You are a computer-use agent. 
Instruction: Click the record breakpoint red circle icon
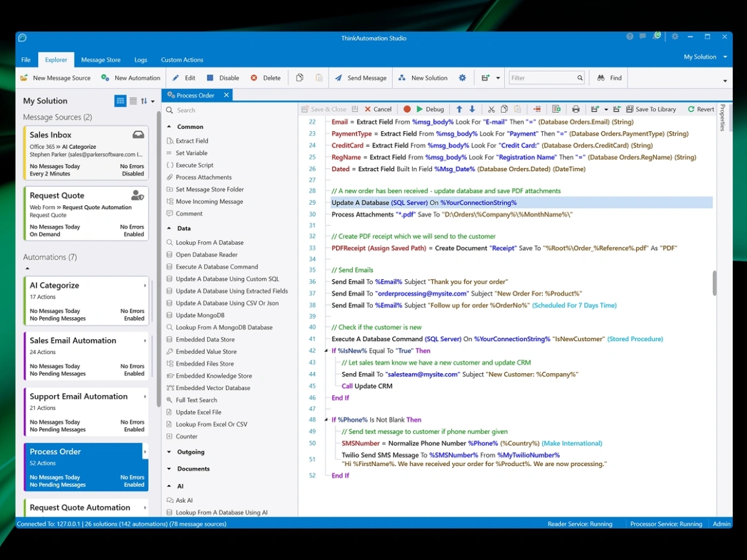(x=407, y=109)
